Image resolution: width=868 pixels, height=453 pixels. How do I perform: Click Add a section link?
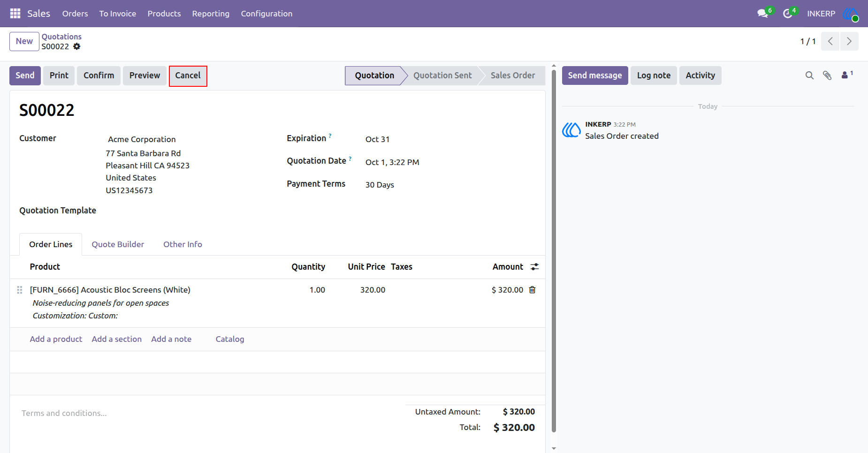pos(117,339)
